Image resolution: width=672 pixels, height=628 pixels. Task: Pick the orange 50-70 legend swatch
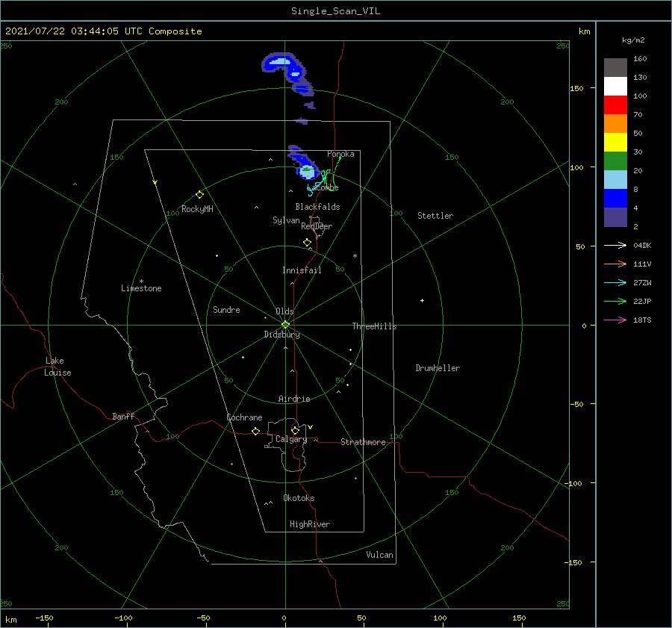[615, 124]
